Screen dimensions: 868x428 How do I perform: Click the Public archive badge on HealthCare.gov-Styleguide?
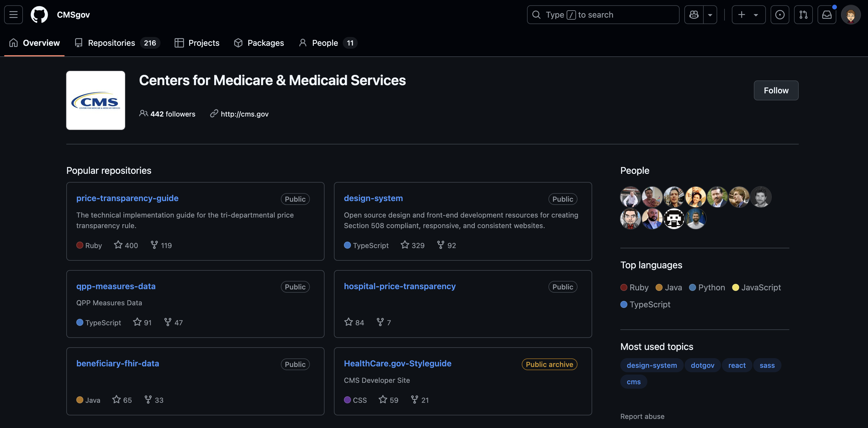tap(549, 364)
